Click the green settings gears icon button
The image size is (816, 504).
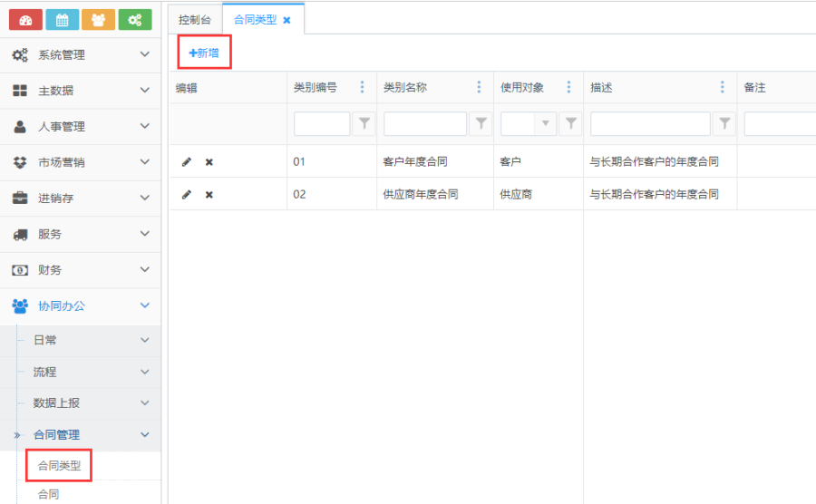[x=134, y=19]
